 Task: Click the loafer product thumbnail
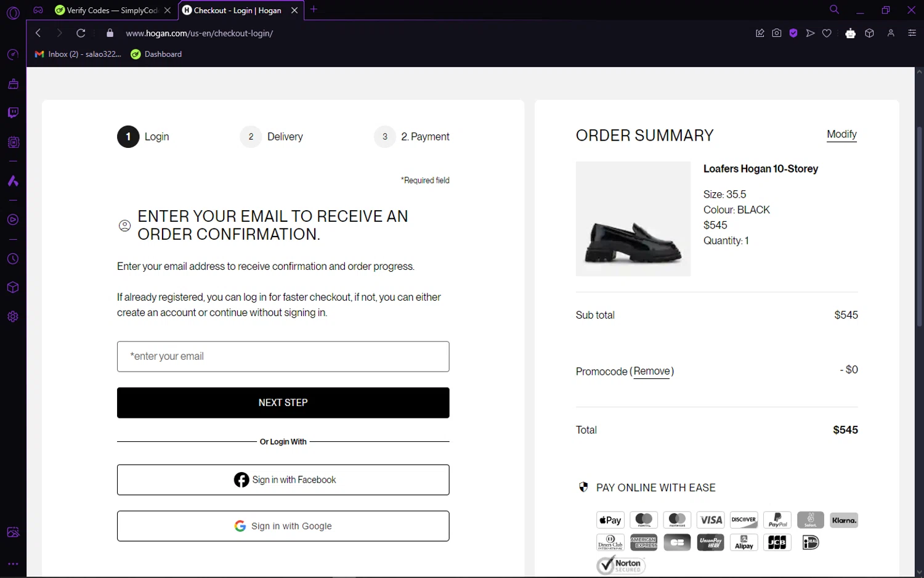pos(633,219)
